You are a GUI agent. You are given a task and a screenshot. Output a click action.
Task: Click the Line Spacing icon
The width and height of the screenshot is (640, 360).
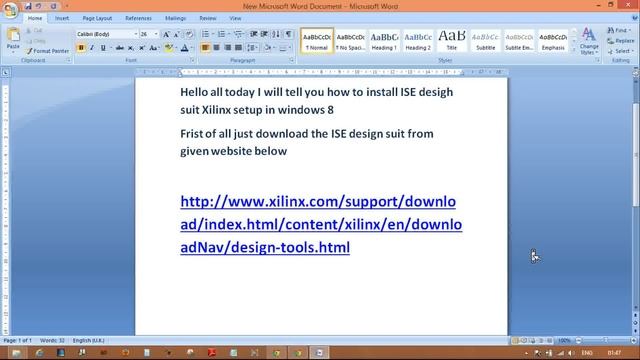tap(251, 48)
